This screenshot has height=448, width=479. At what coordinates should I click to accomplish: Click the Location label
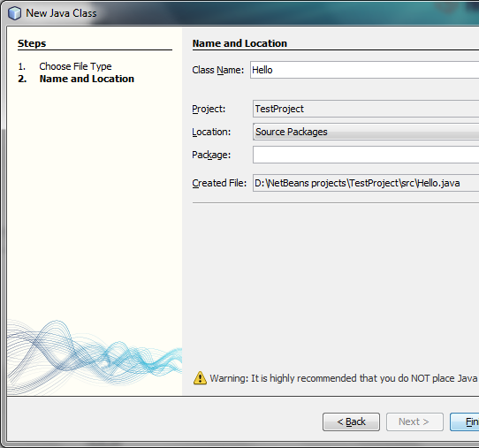211,132
